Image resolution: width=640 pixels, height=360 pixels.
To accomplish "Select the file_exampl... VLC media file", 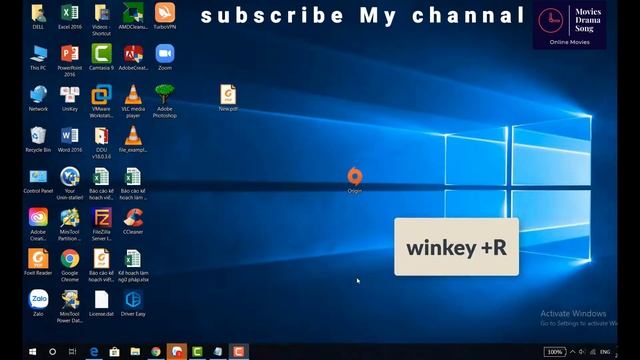I will [133, 140].
